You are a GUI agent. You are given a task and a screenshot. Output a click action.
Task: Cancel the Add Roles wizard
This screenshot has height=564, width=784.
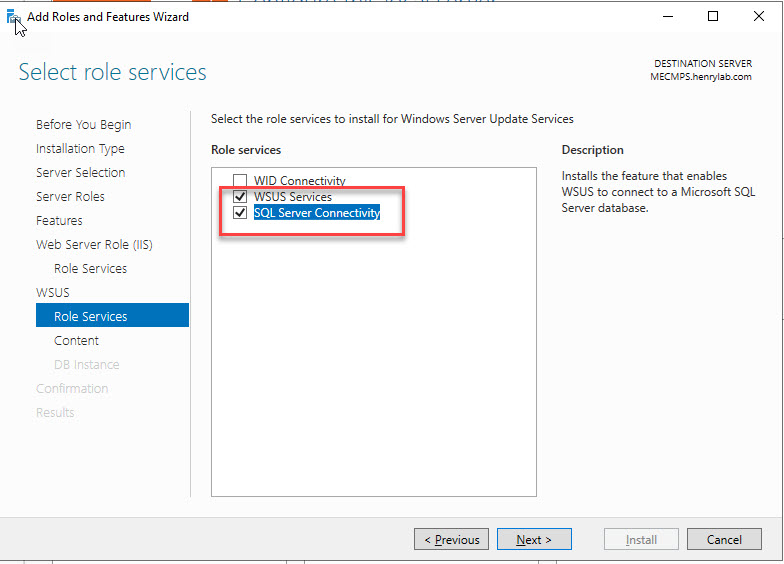pyautogui.click(x=724, y=540)
